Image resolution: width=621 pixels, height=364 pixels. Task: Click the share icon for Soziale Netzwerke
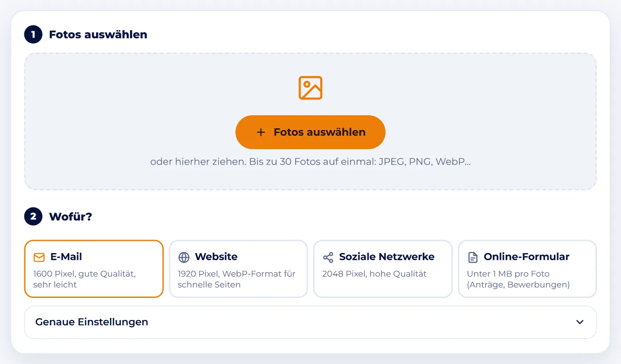pyautogui.click(x=328, y=257)
